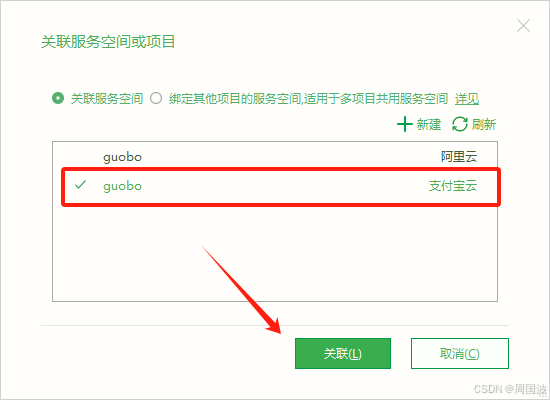This screenshot has width=550, height=400.
Task: Choose the guobo 阿里云 service space row
Action: click(275, 156)
